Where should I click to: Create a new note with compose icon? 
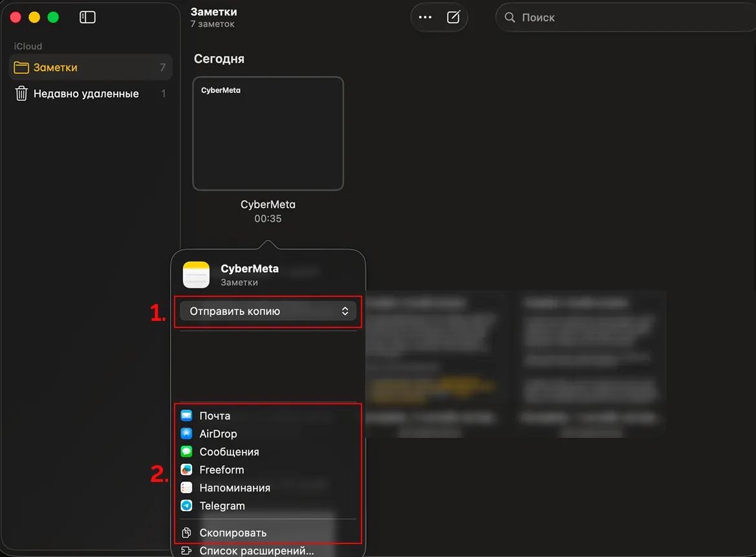(x=453, y=17)
